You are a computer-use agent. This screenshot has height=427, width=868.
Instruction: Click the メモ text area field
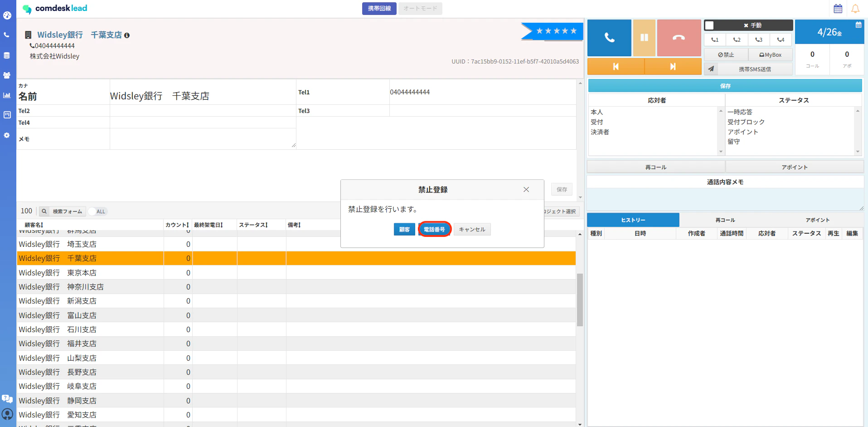click(x=203, y=139)
